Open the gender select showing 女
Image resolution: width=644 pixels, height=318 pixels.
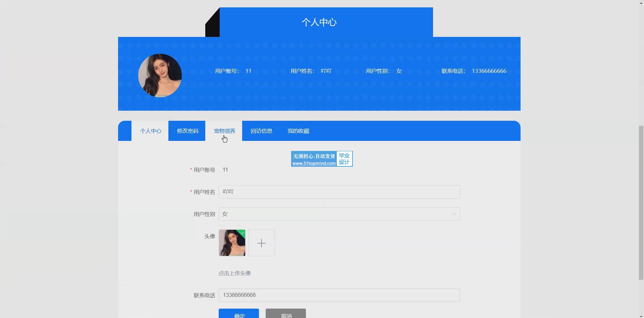pyautogui.click(x=335, y=214)
